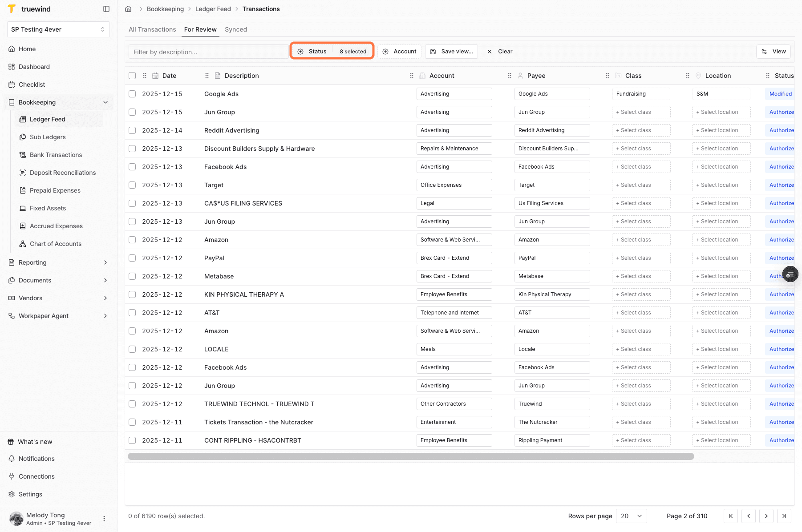802x532 pixels.
Task: Expand the Vendors section
Action: [58, 298]
